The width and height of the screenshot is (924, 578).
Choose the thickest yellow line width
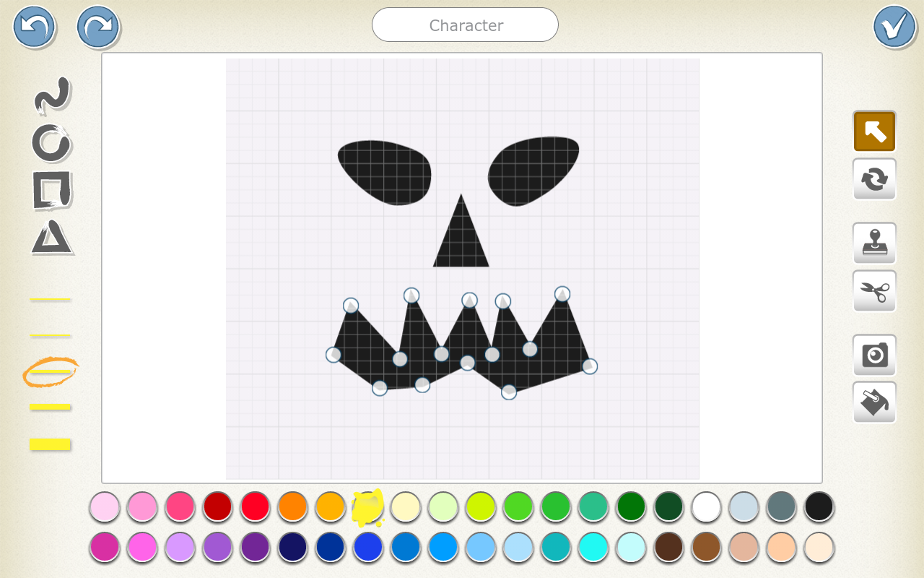coord(51,444)
